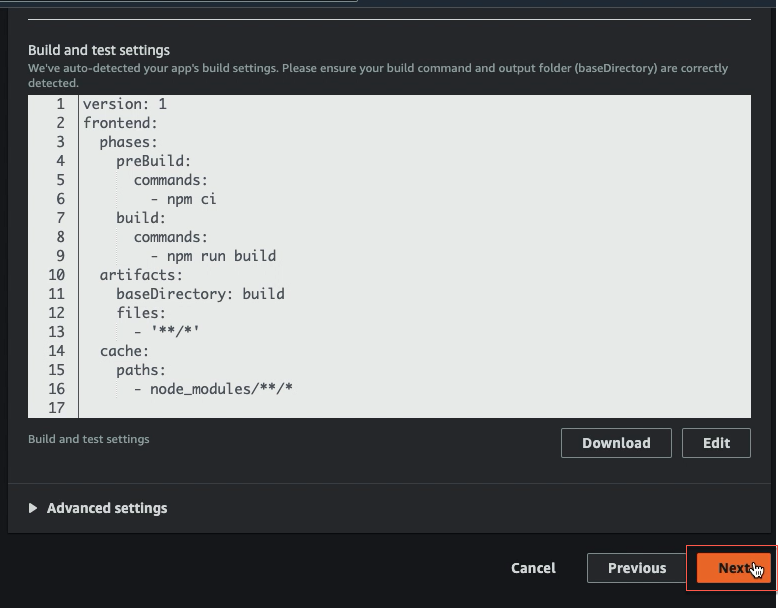Click the 'artifacts:' line in YAML

pos(141,275)
